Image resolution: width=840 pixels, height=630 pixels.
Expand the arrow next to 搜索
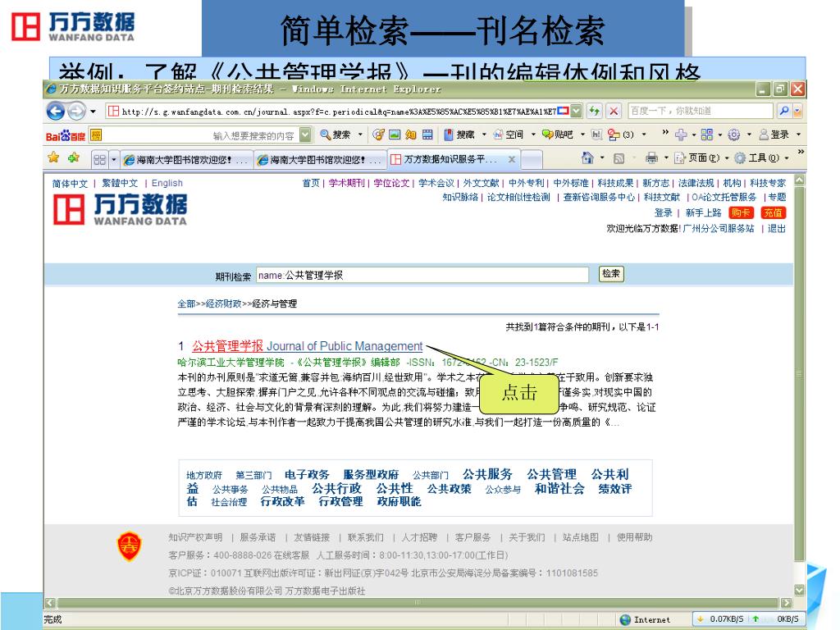pos(361,135)
